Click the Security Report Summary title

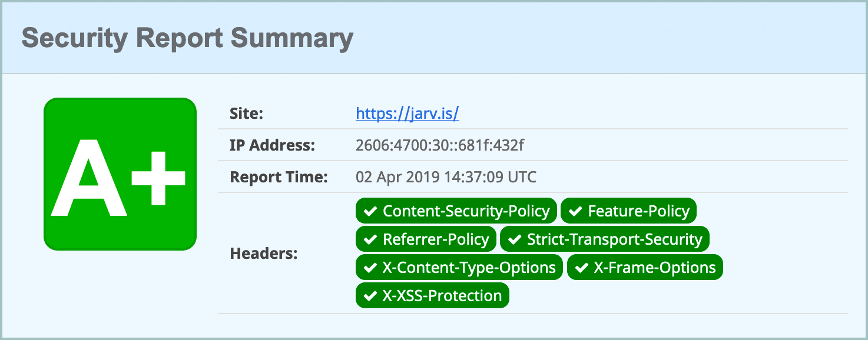point(187,38)
